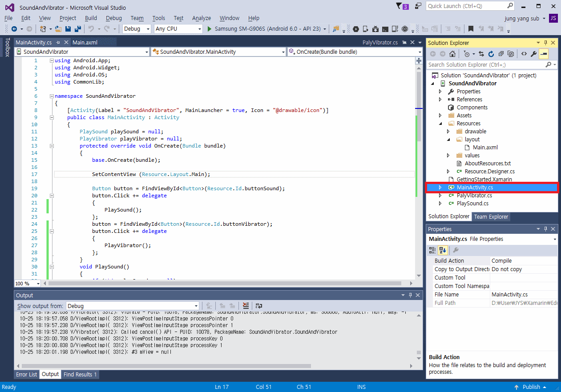This screenshot has width=561, height=392.
Task: Click the Navigate Backward toolbar arrow
Action: point(14,29)
